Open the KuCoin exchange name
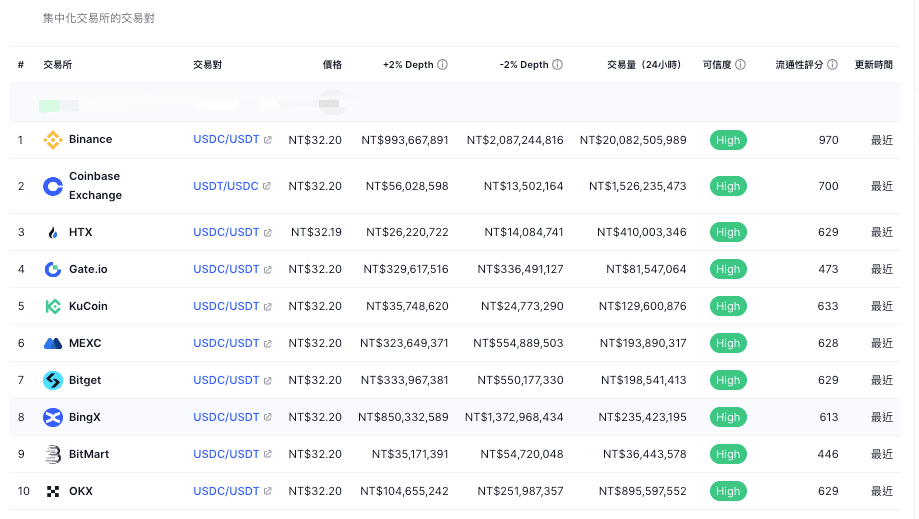The width and height of the screenshot is (919, 519). [88, 306]
